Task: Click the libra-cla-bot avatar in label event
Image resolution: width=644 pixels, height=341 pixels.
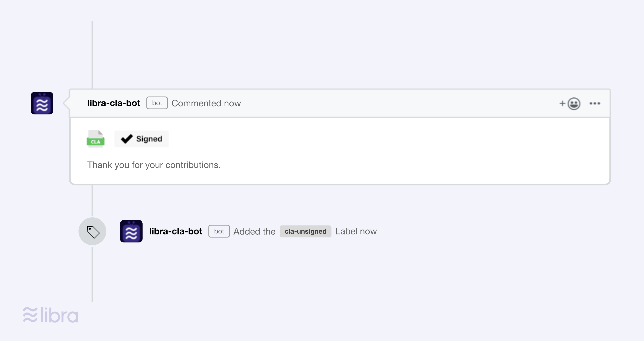Action: [131, 231]
